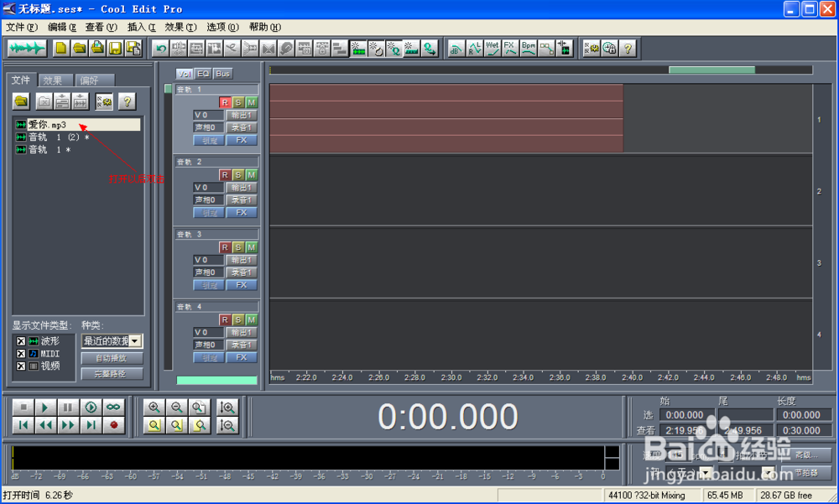Click the Open session folder icon
Screen dimensions: 839x504
click(x=79, y=49)
